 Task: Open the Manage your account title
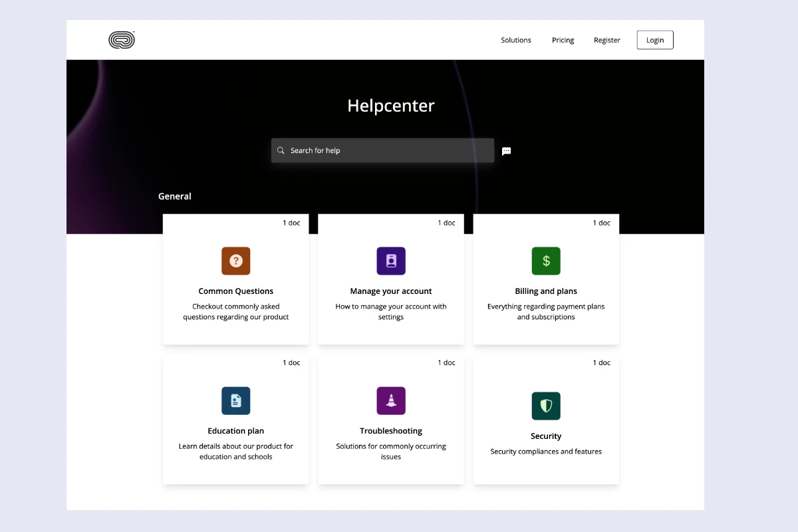click(x=391, y=291)
